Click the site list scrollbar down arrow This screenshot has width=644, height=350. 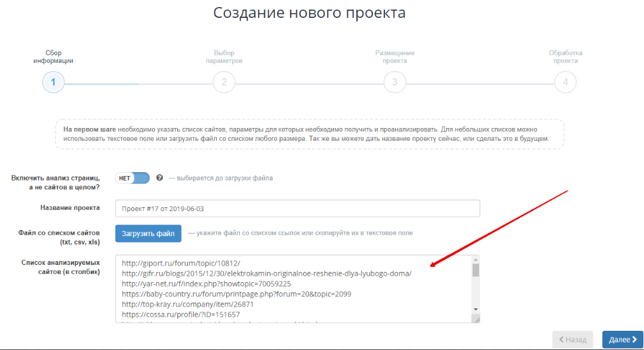[476, 308]
